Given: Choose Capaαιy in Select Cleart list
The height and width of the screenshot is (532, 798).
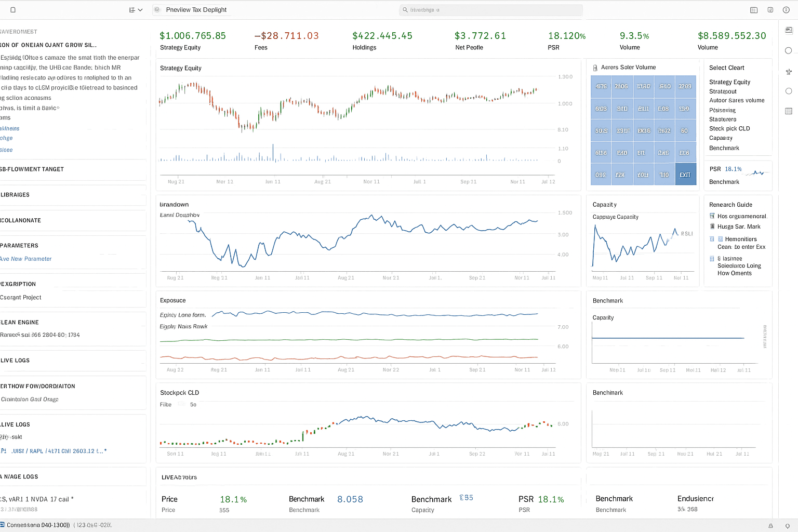Looking at the screenshot, I should [721, 138].
